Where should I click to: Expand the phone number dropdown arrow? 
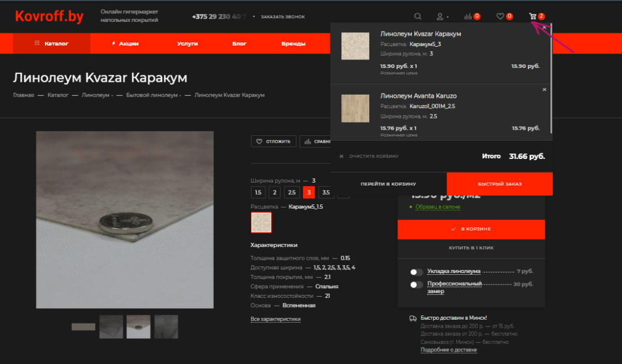[x=254, y=17]
